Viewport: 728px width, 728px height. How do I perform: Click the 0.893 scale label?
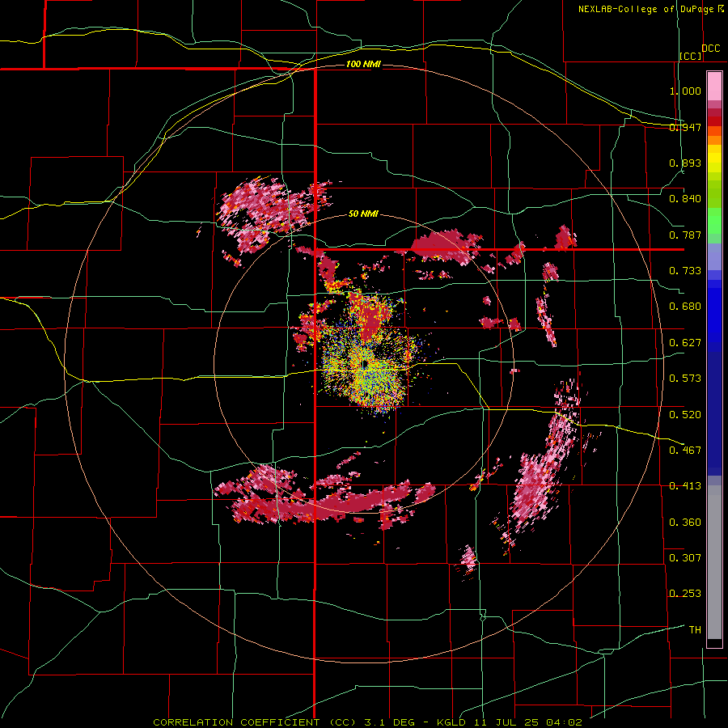pos(685,163)
